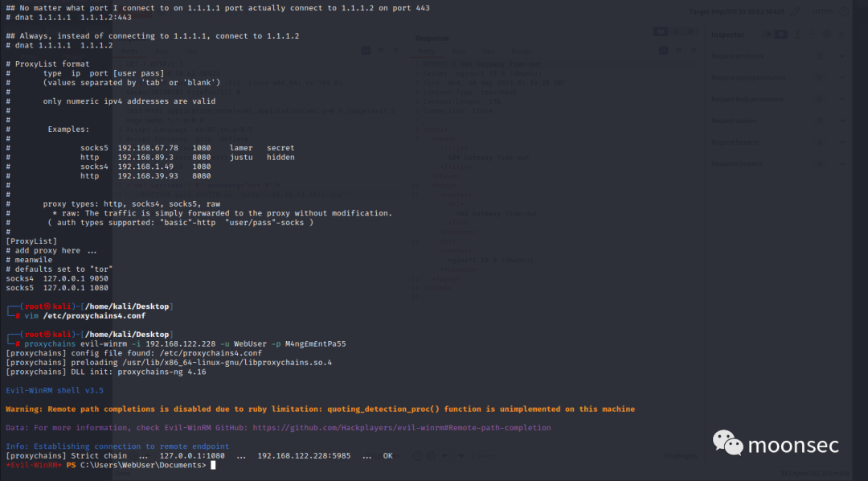Select Response Raw tab
Screen dimensions: 868x481
459,51
